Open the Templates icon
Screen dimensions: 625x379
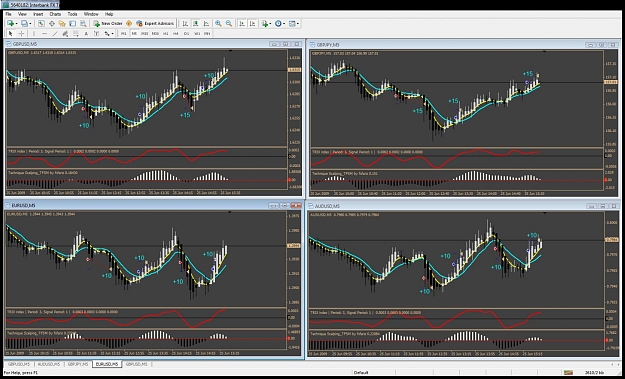(x=292, y=24)
